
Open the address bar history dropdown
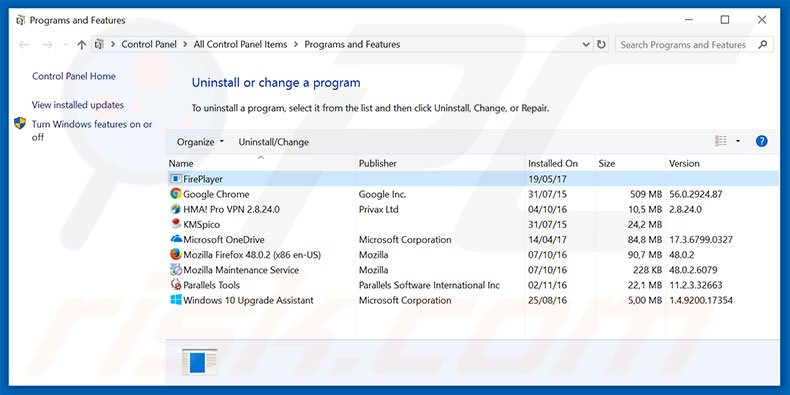586,44
